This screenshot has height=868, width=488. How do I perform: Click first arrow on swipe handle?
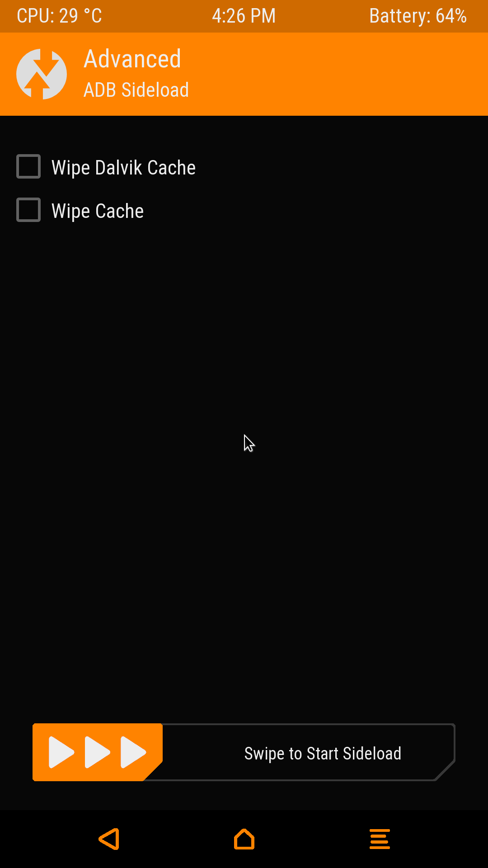tap(61, 752)
